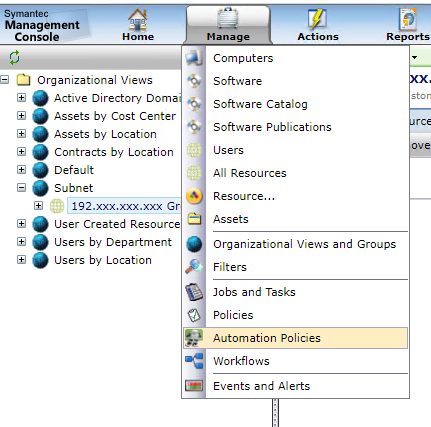Expand Contracts by Location node
431x427 pixels.
pyautogui.click(x=21, y=152)
